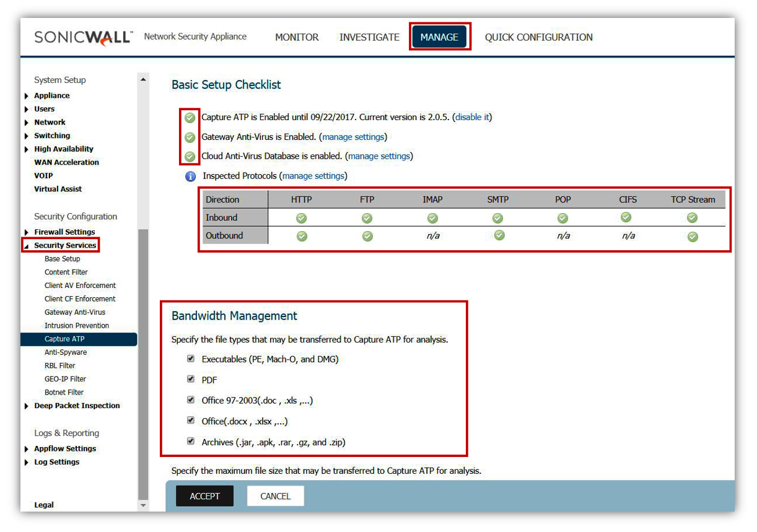Expand the Switching menu arrow
Viewport: 757px width, 532px height.
tap(27, 136)
